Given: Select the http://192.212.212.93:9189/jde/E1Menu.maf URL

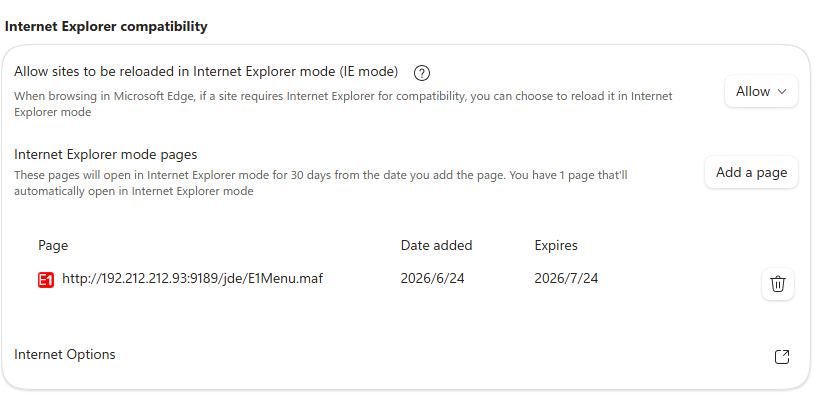Looking at the screenshot, I should point(192,278).
